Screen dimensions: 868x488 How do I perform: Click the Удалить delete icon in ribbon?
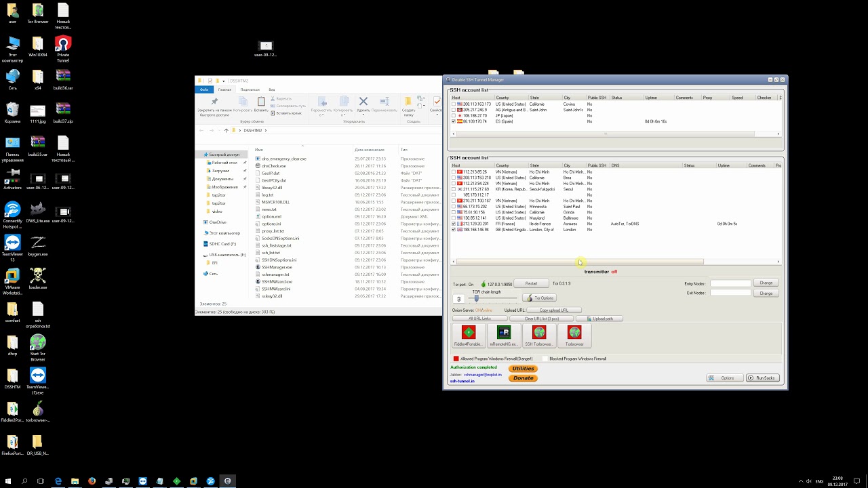[x=363, y=102]
